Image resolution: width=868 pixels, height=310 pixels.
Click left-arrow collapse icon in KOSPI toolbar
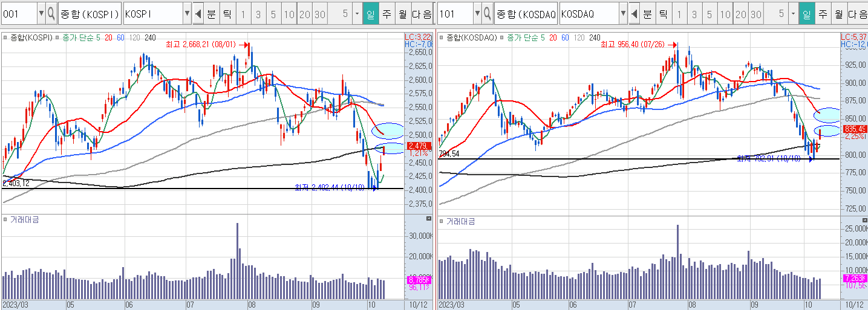pos(198,13)
